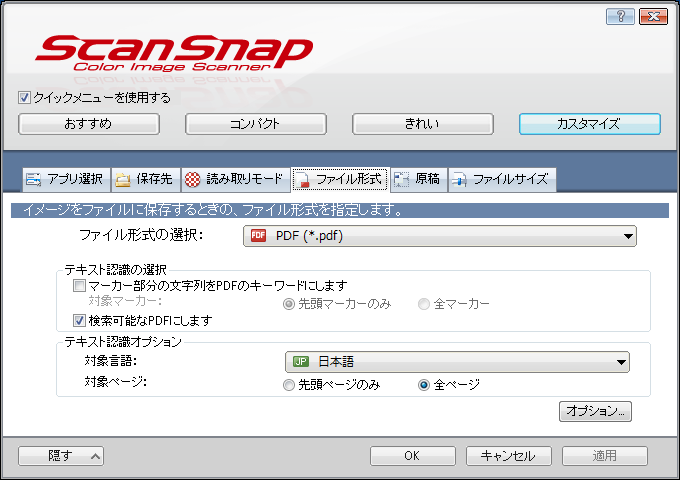Click the きれい profile button

tap(423, 124)
